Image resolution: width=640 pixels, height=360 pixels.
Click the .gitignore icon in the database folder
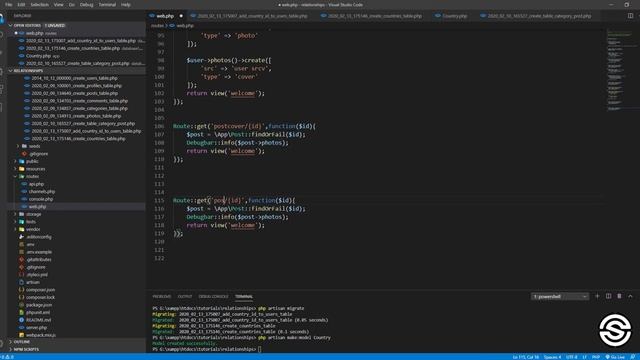pos(24,154)
